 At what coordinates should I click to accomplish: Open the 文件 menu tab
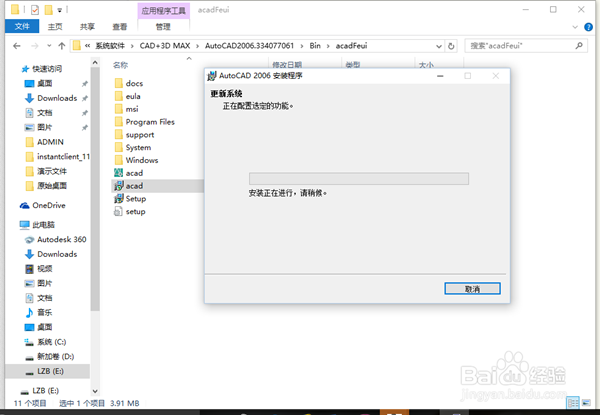pyautogui.click(x=22, y=26)
